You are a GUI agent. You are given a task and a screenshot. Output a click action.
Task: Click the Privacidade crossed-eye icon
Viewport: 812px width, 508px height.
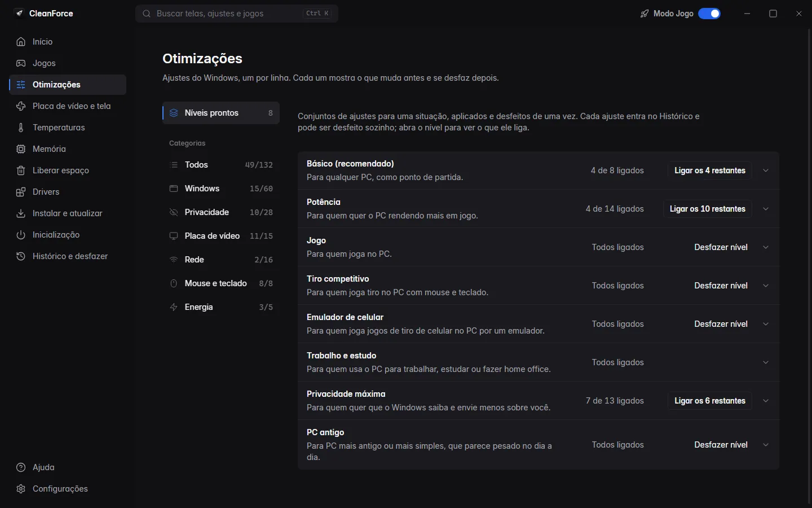point(174,212)
